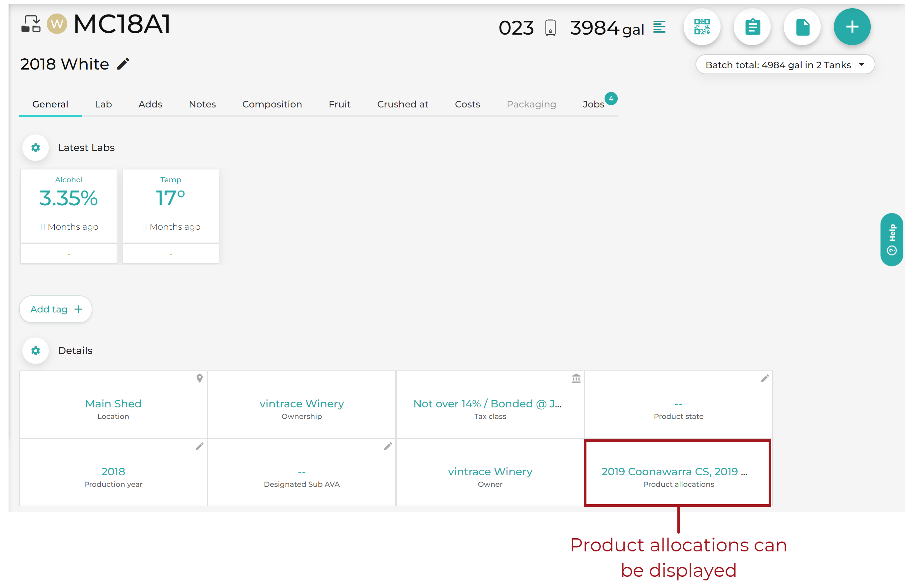Open Details section settings gear
Screen dimensions: 908x588
(x=36, y=351)
